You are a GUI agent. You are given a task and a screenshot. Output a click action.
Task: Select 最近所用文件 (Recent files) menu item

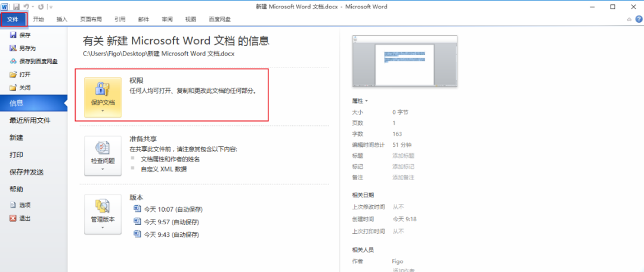click(x=30, y=120)
